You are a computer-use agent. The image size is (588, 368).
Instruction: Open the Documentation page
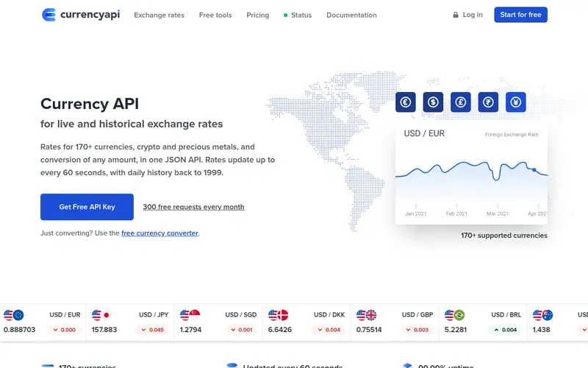[x=351, y=15]
